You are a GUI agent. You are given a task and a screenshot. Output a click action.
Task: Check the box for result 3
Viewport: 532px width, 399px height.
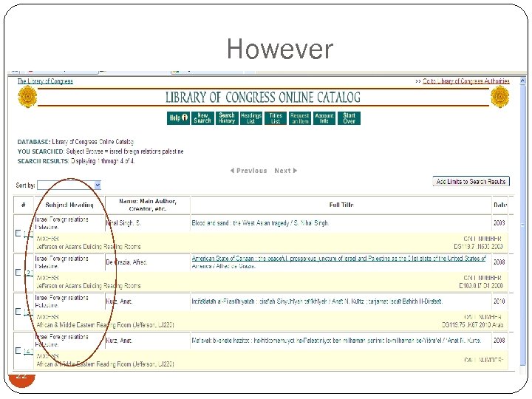[18, 312]
